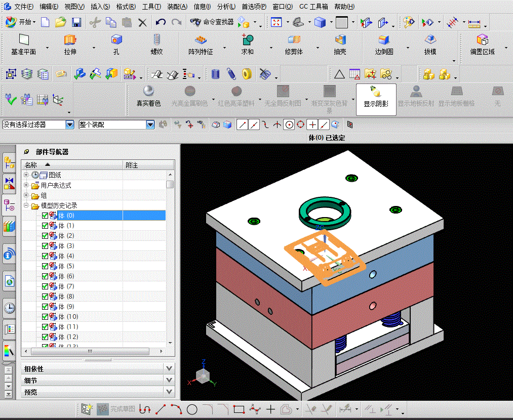Uncheck 体 (10) in model history
The width and height of the screenshot is (513, 420).
[45, 317]
